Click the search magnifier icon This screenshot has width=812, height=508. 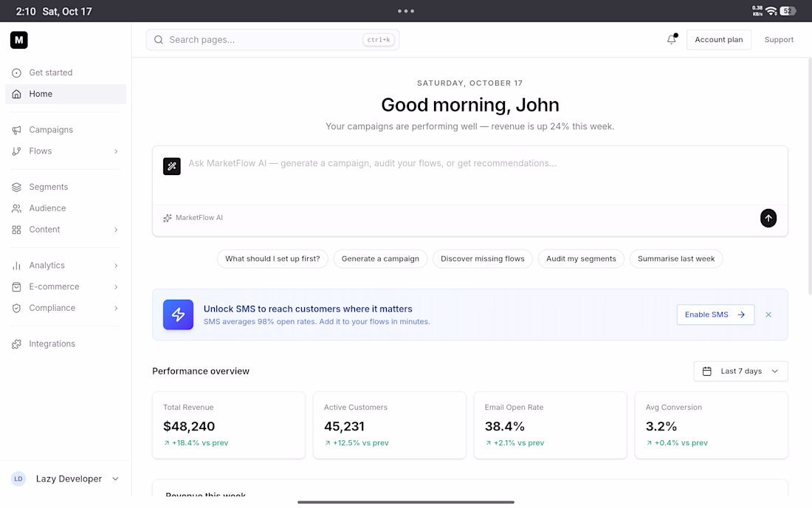159,40
